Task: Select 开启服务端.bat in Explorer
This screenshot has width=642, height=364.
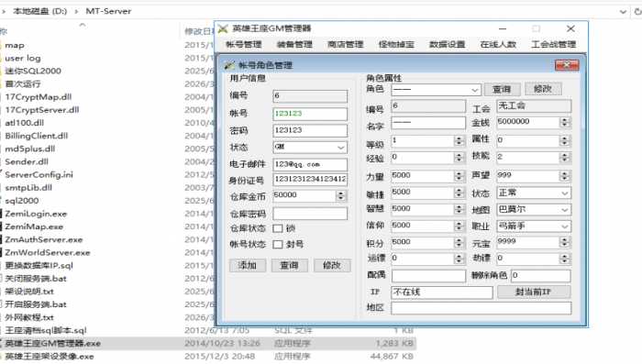Action: [35, 304]
